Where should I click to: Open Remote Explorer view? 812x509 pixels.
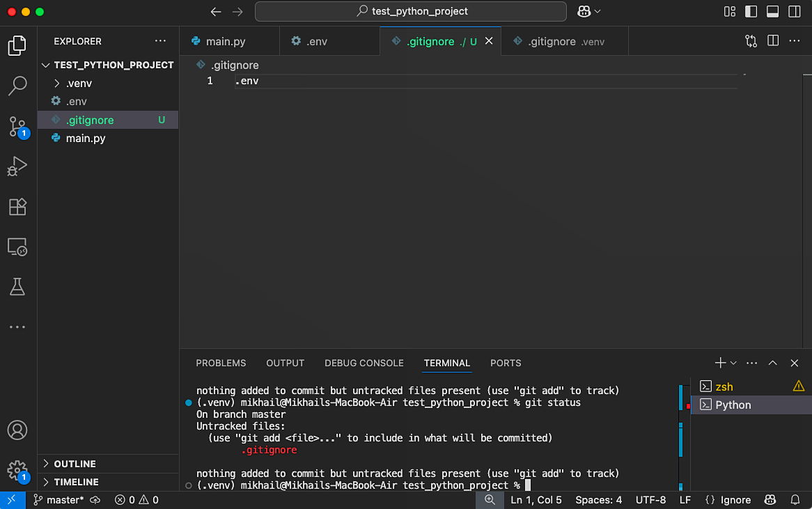(17, 247)
